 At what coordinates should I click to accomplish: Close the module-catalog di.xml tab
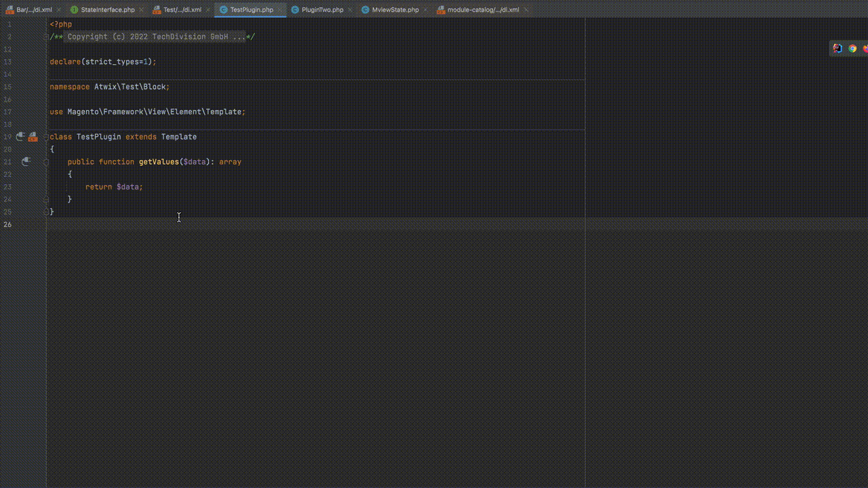coord(526,10)
